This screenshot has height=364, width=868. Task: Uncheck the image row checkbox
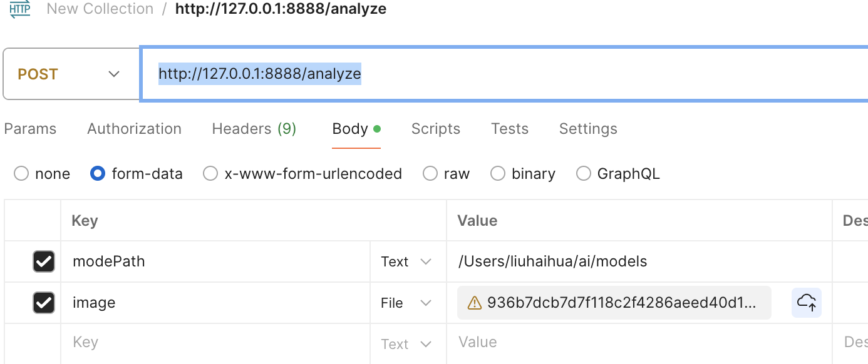click(44, 303)
